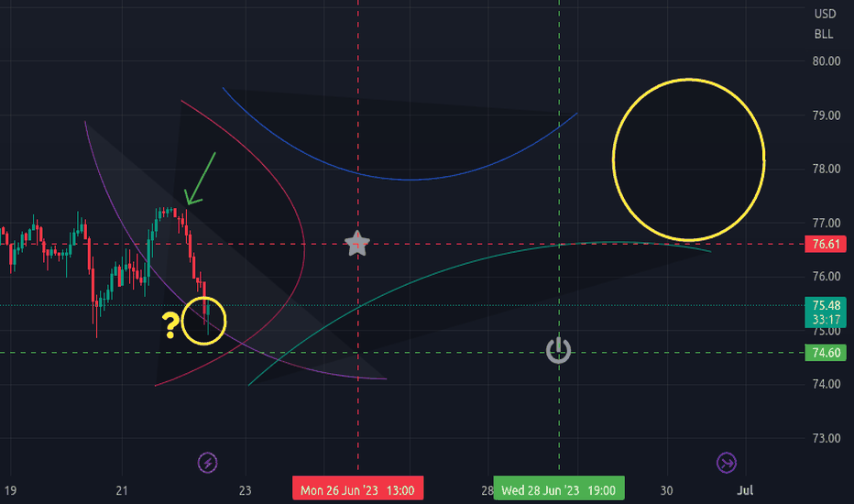Click the red Mon 26 Jun '23 13:00 label
Image resolution: width=854 pixels, height=504 pixels.
[x=358, y=488]
